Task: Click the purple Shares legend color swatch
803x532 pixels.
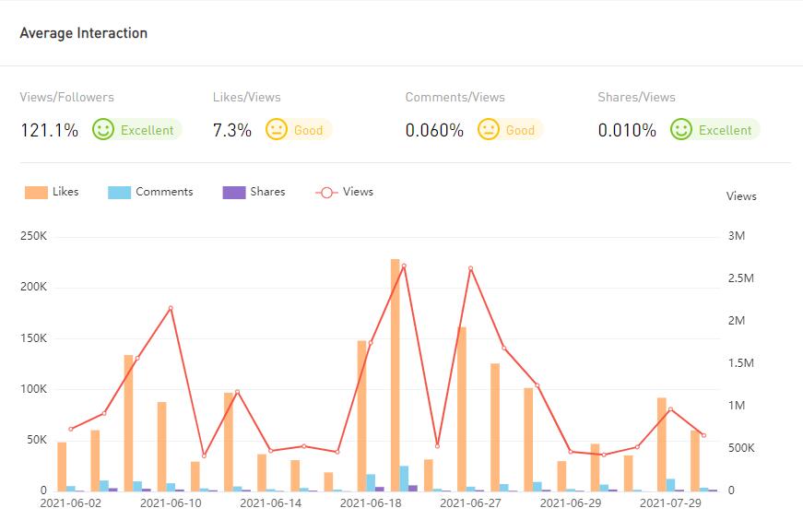Action: [x=233, y=193]
